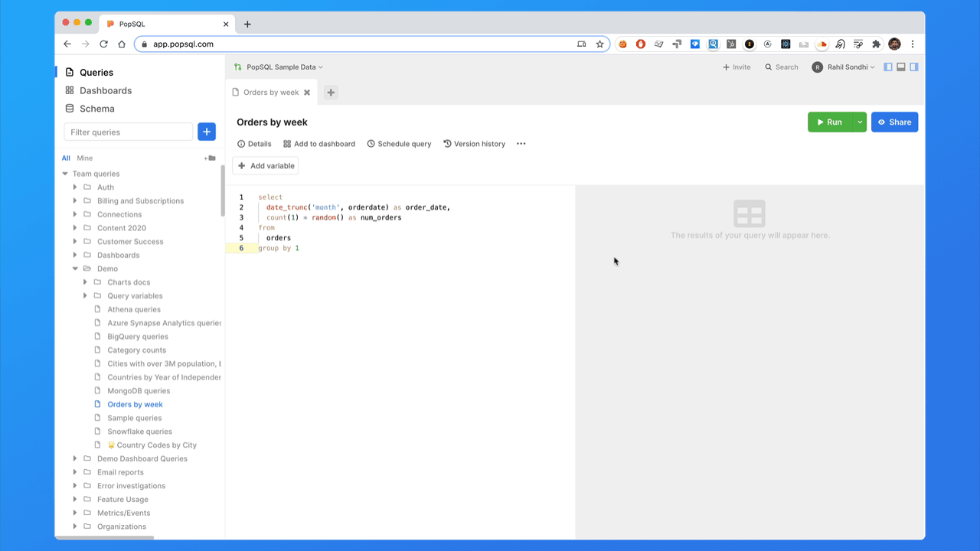Open Category counts query
This screenshot has height=551, width=980.
136,350
